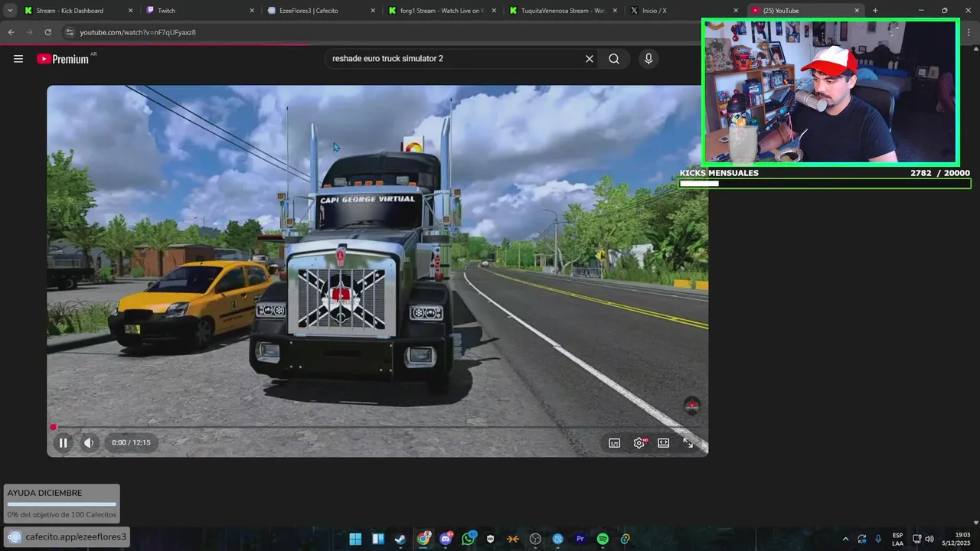
Task: Switch to the Stream - Kick Dashboard tab
Action: click(x=77, y=11)
